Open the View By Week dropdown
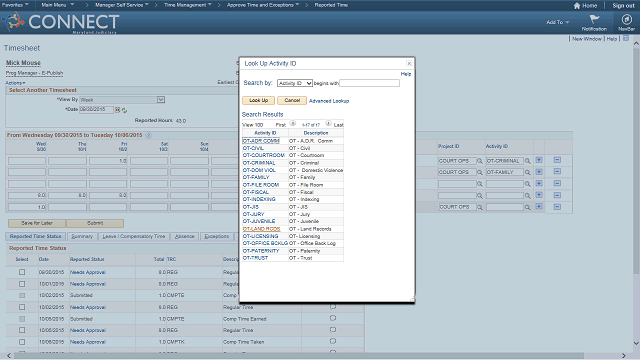 122,100
